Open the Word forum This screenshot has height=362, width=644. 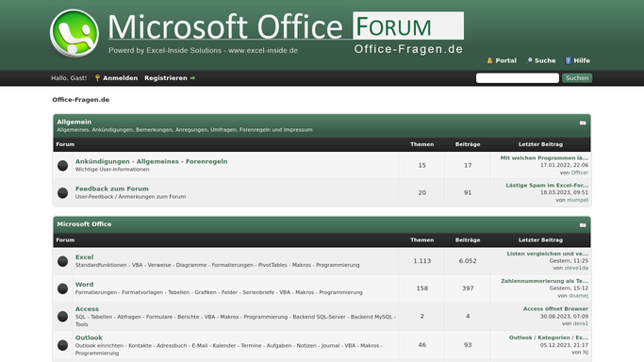click(84, 285)
